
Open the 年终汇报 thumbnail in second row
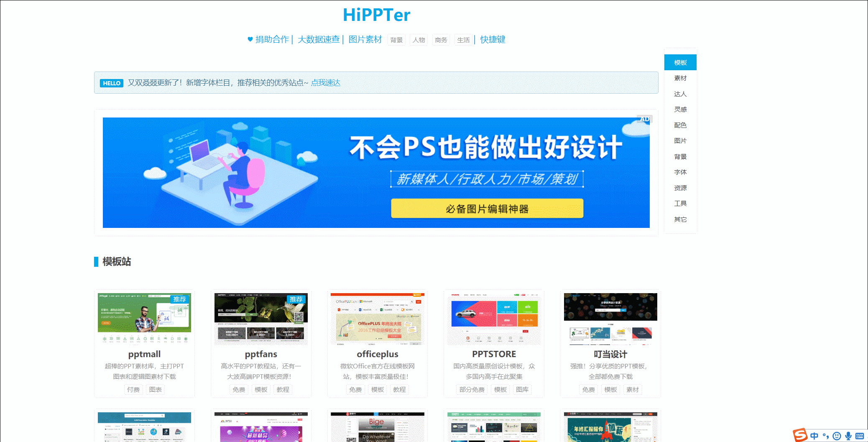click(x=610, y=427)
